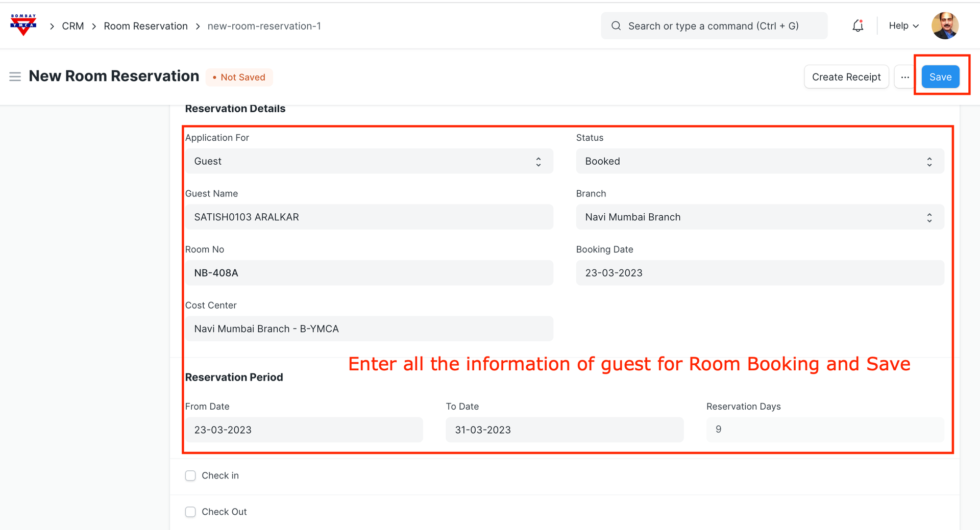Expand the Application For dropdown

[x=369, y=161]
